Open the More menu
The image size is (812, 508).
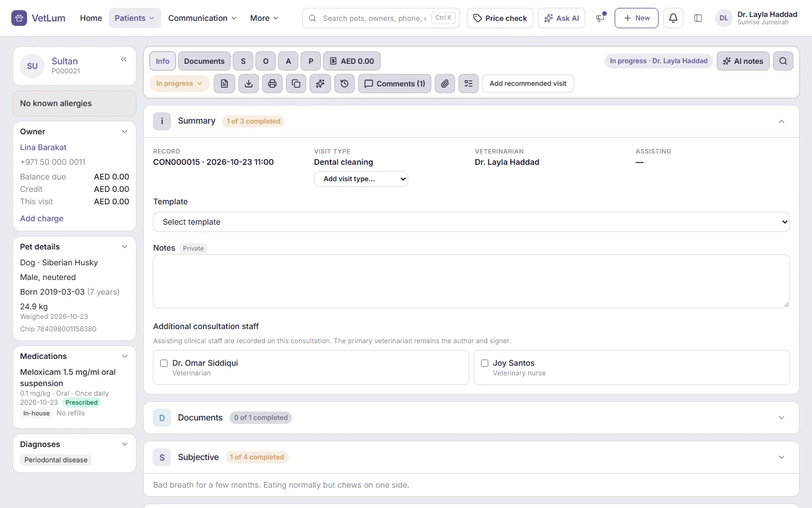click(264, 18)
